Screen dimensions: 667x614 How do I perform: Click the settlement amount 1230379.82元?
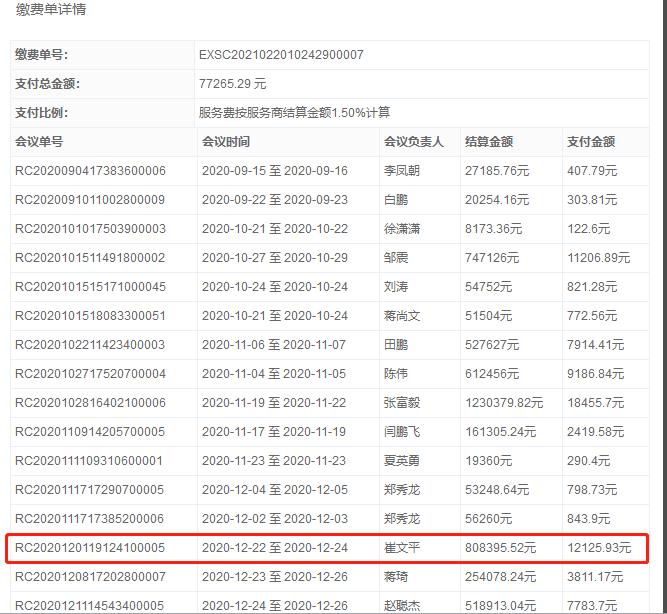tap(517, 403)
